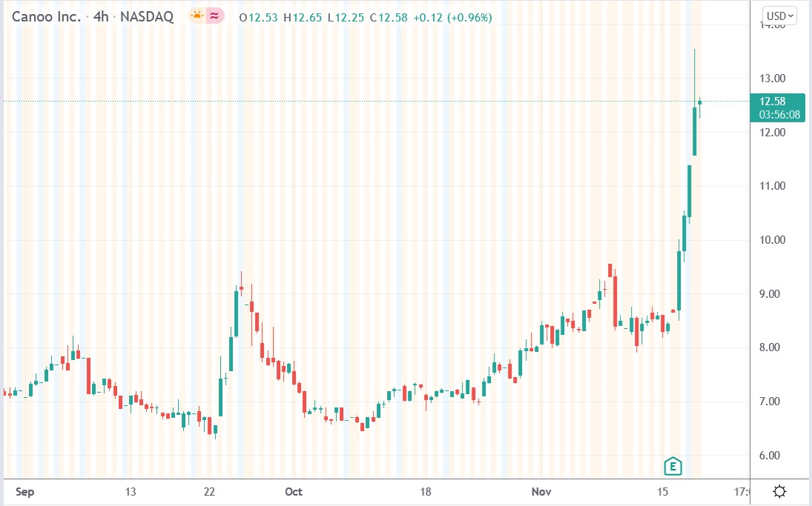Image resolution: width=812 pixels, height=506 pixels.
Task: Select the Canoo Inc. symbol name
Action: 44,16
